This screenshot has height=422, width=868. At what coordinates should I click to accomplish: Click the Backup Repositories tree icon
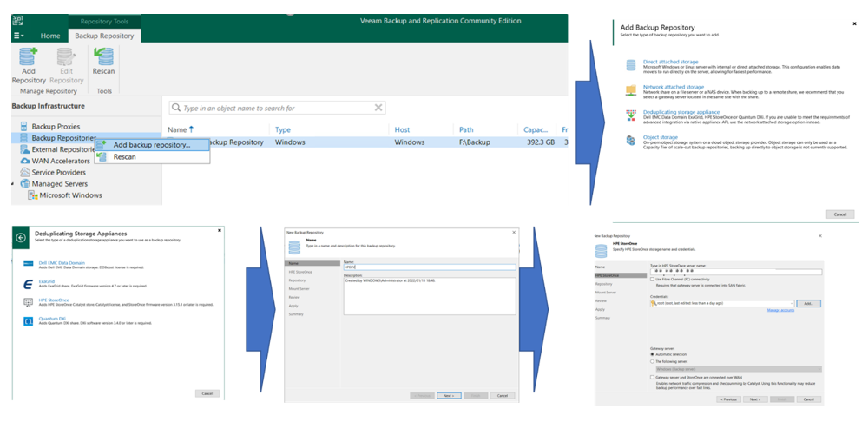[24, 137]
